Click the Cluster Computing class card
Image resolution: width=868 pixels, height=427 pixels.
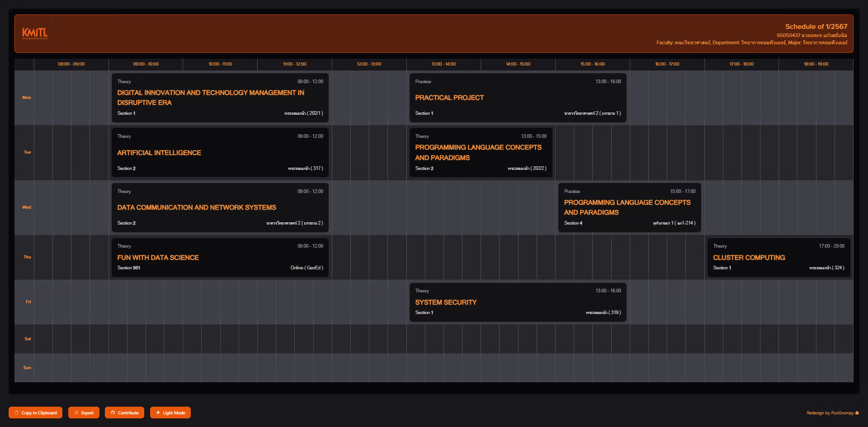[x=778, y=257]
